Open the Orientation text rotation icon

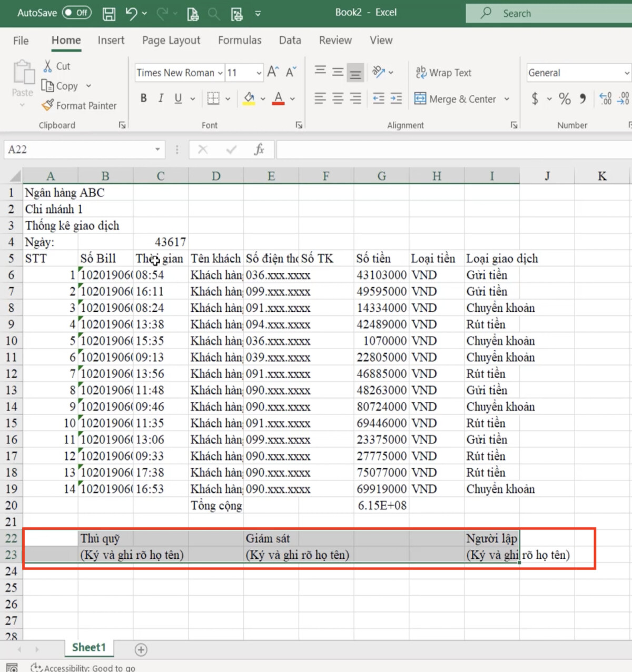[x=379, y=72]
